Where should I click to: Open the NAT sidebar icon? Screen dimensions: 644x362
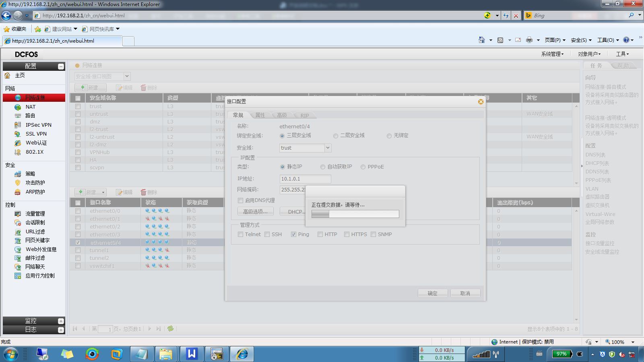coord(18,107)
